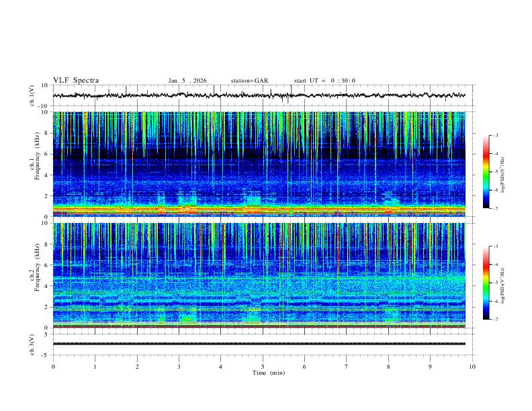The height and width of the screenshot is (411, 532).
Task: Click the "4" kHz tick on ch.2 frequency axis
Action: coord(47,286)
